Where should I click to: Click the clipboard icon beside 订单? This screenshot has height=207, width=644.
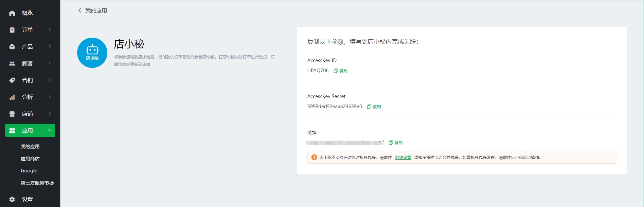click(x=12, y=30)
